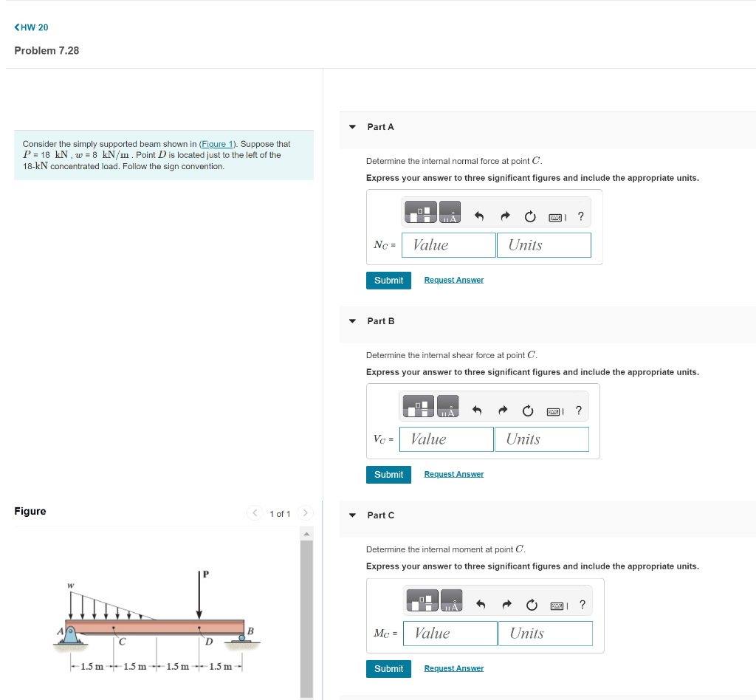Click reset icon in Part C toolbar
This screenshot has width=756, height=700.
[x=532, y=605]
